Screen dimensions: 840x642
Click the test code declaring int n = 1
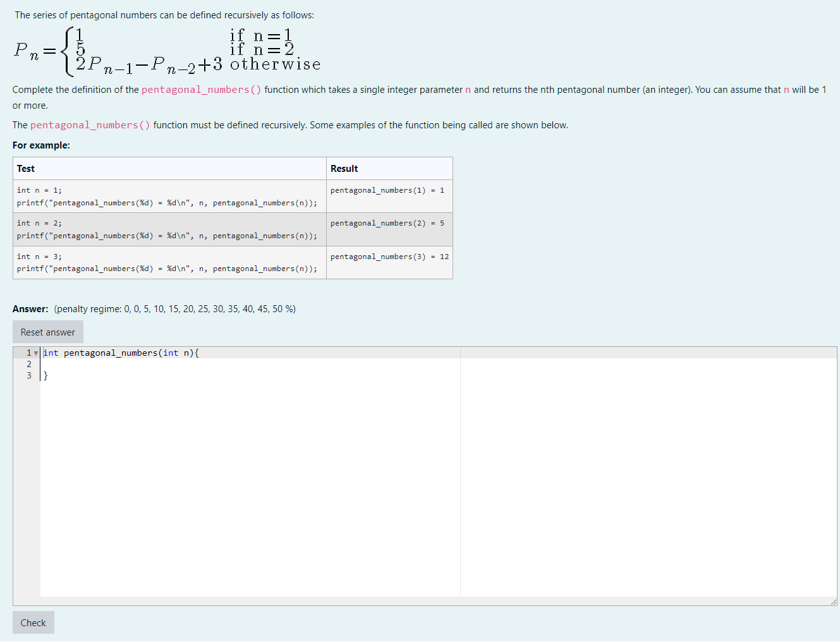[x=38, y=190]
